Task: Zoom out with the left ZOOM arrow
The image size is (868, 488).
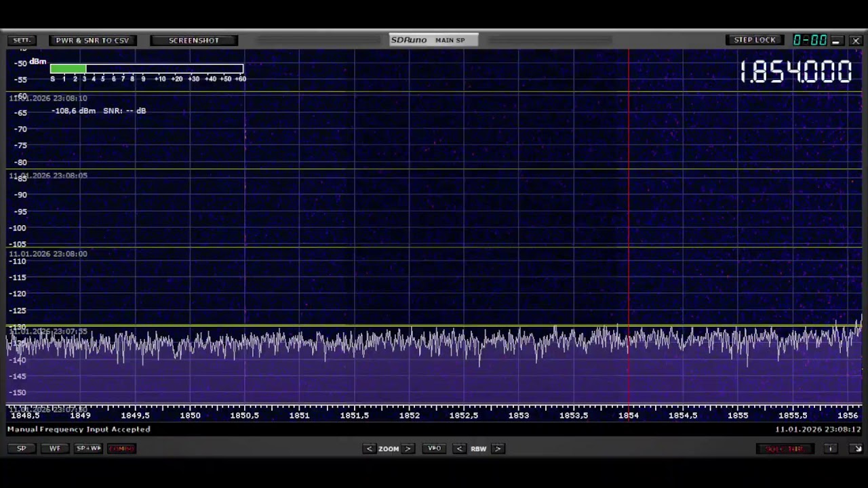Action: (x=369, y=449)
